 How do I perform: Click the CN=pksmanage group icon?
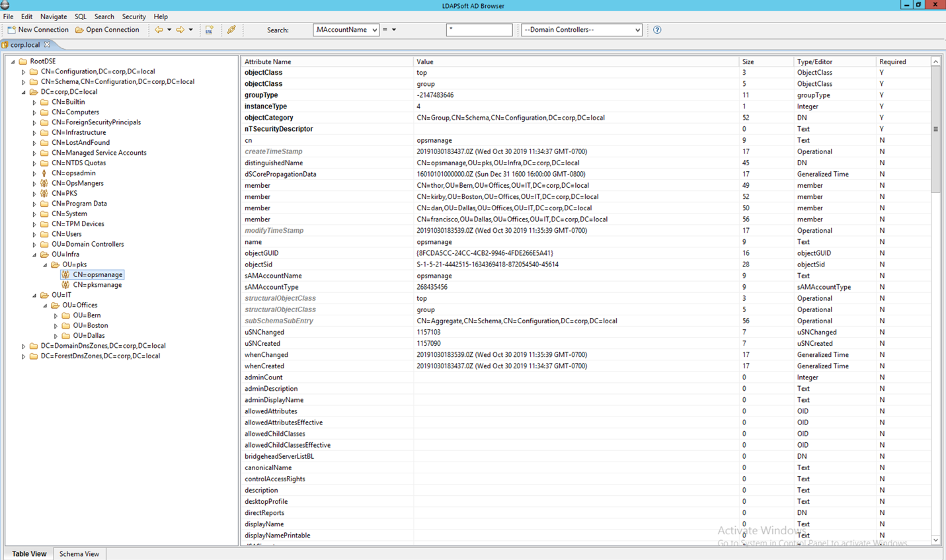pyautogui.click(x=65, y=285)
